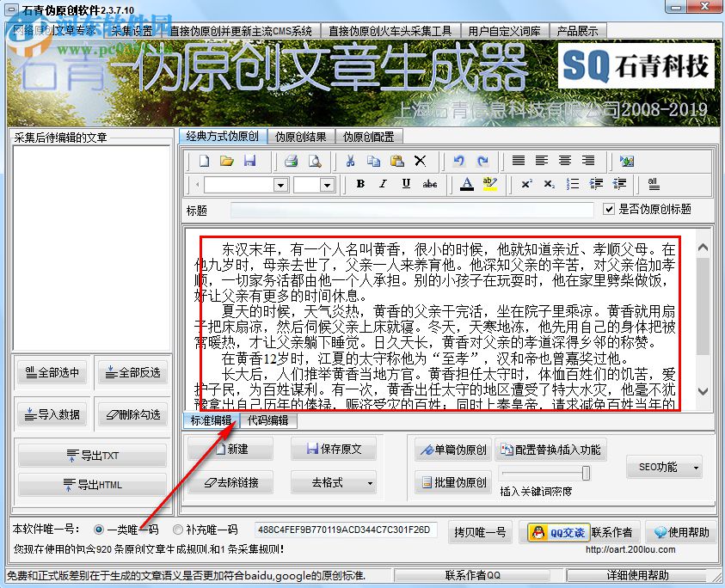Open print preview magnifier icon
The width and height of the screenshot is (725, 588).
(315, 161)
